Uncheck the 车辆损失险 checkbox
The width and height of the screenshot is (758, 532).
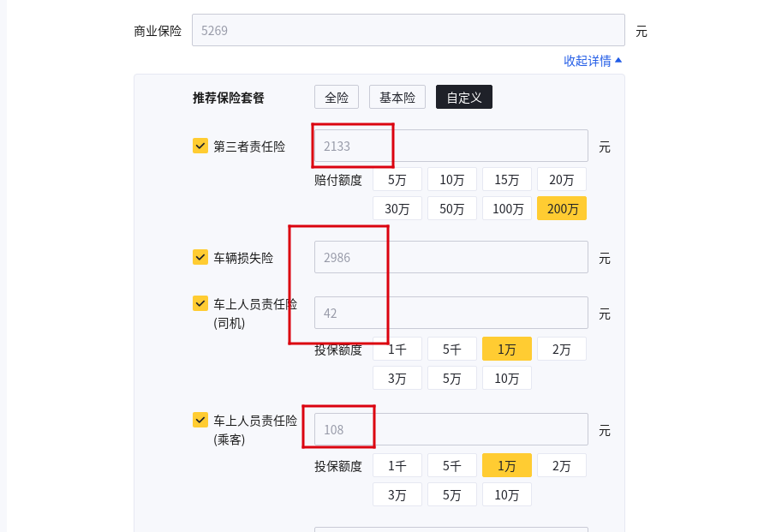click(x=200, y=257)
